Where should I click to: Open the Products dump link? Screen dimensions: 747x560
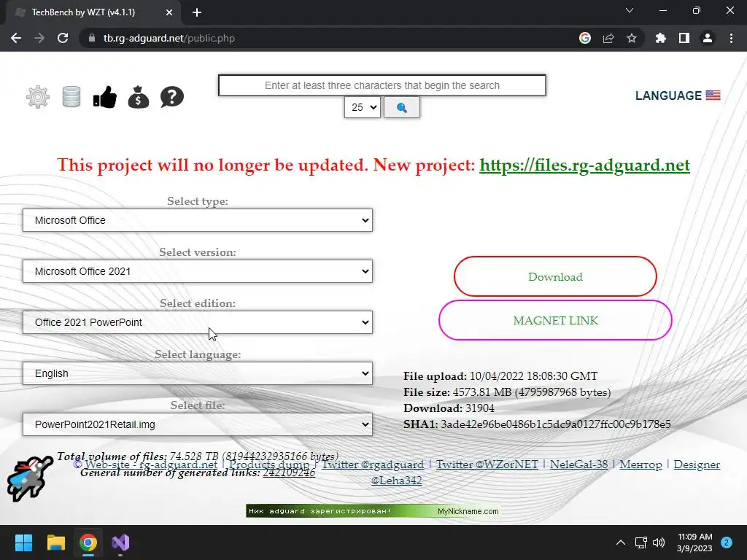pyautogui.click(x=269, y=464)
